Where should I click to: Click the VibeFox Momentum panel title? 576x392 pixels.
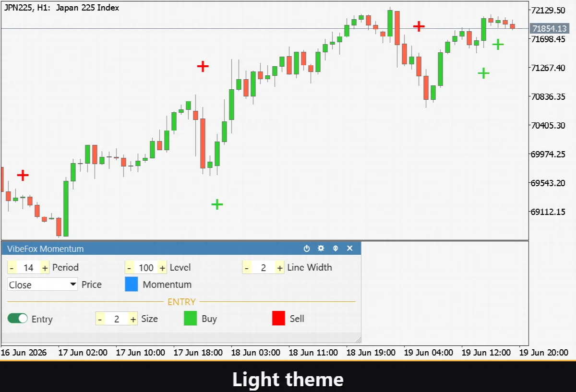pos(46,249)
